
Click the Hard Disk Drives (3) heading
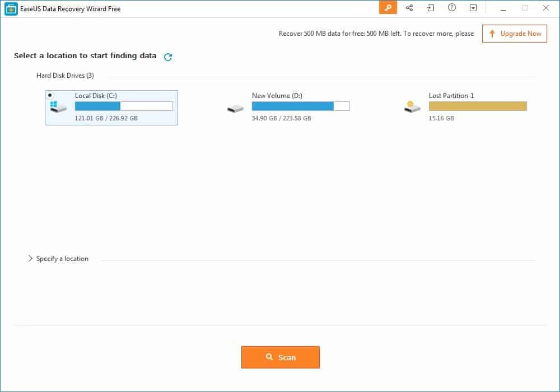click(x=65, y=76)
